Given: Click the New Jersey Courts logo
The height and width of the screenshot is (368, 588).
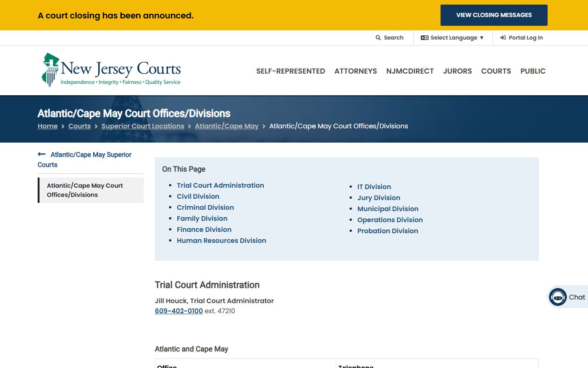Looking at the screenshot, I should coord(111,70).
